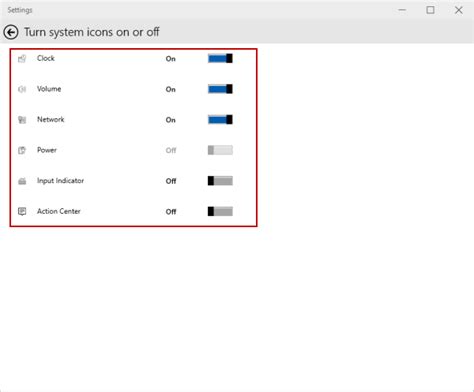
Task: Click the Clock row icon
Action: tap(22, 59)
